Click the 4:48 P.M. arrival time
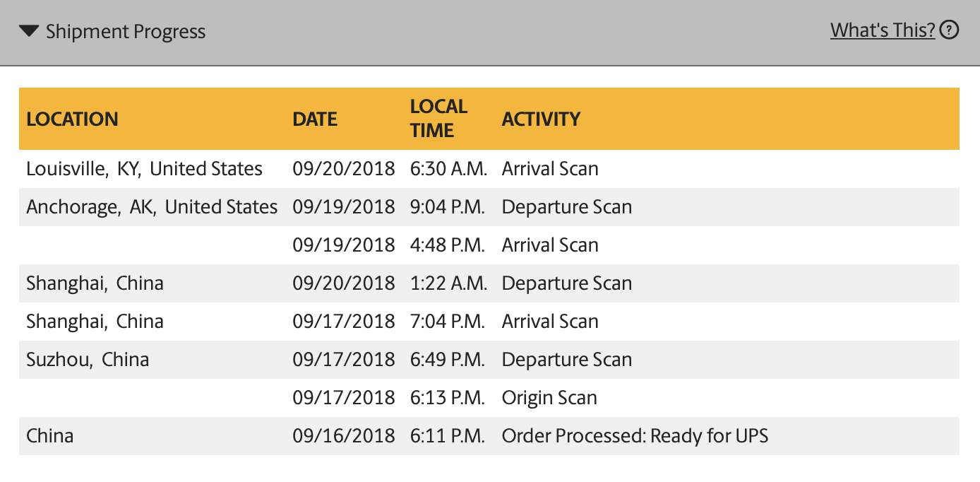 (447, 245)
